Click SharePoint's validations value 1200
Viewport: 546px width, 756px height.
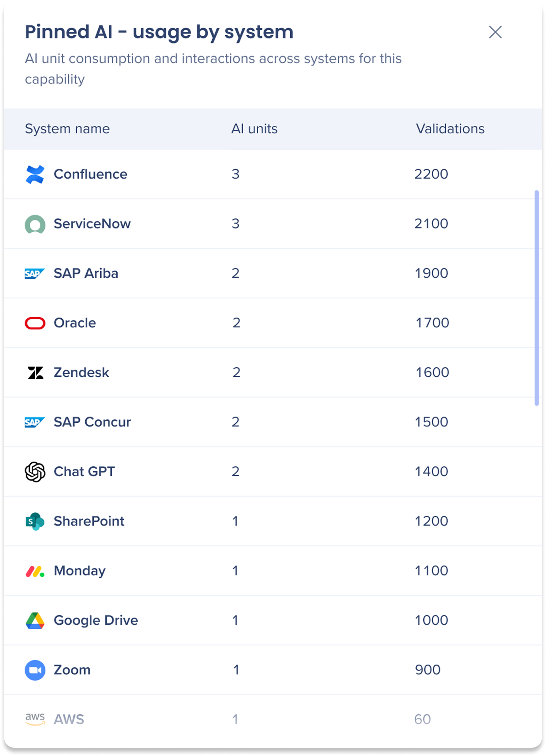431,521
